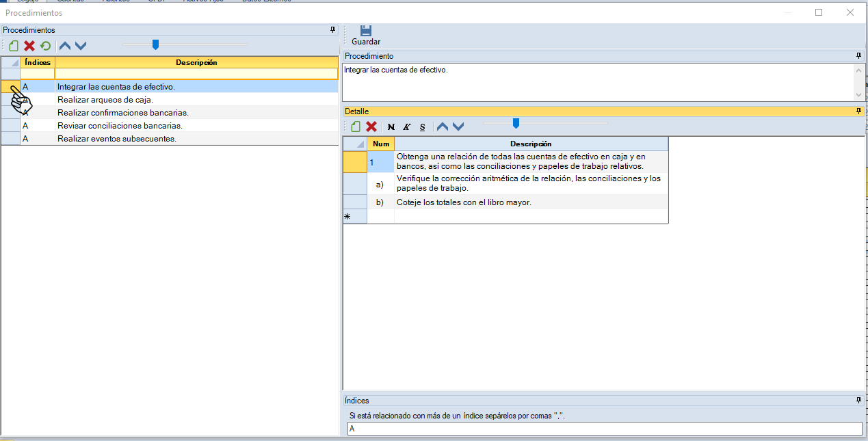Image resolution: width=868 pixels, height=441 pixels.
Task: Select 'Revisar conciliaciones bancarias' procedure row
Action: (120, 126)
